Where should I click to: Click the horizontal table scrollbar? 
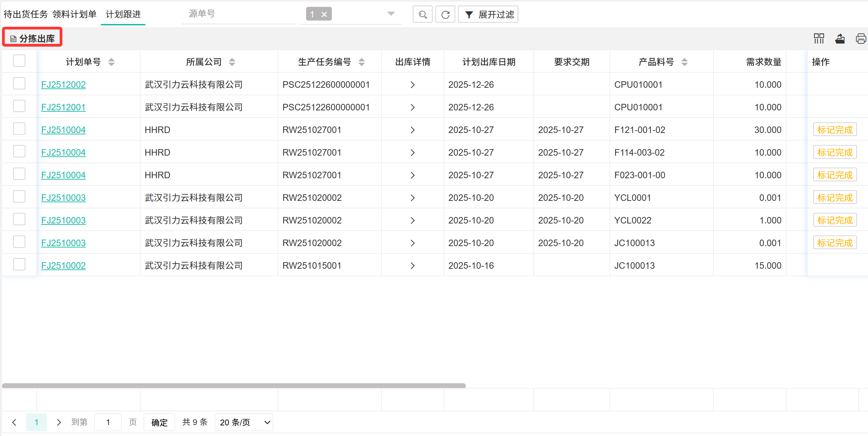pyautogui.click(x=234, y=386)
